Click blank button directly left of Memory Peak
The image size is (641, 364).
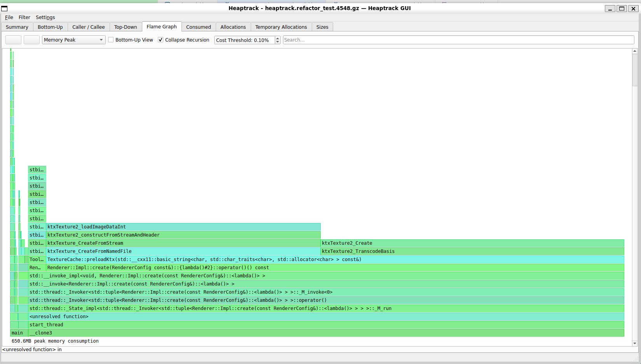click(31, 40)
